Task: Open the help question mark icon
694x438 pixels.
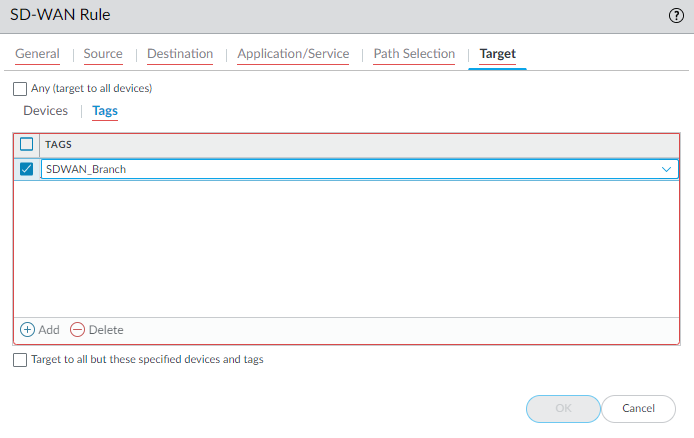Action: [x=675, y=16]
